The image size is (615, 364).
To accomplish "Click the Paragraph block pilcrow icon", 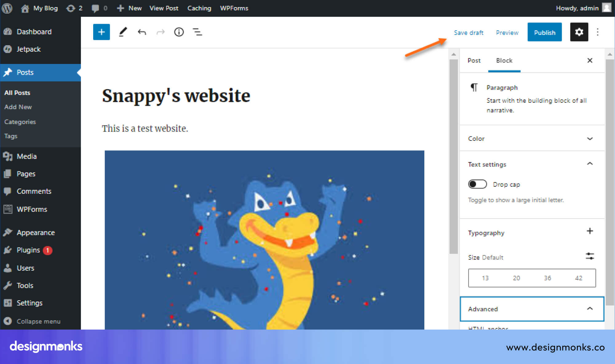I will [x=474, y=88].
